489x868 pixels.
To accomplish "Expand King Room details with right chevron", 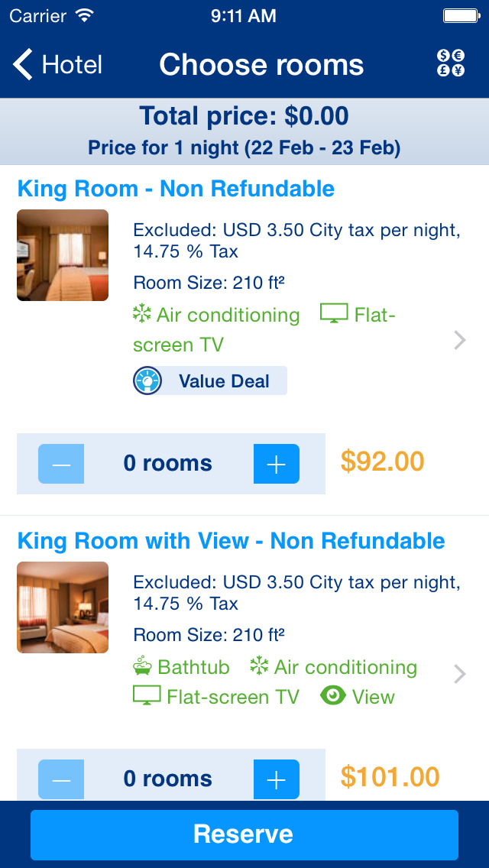I will pos(459,340).
